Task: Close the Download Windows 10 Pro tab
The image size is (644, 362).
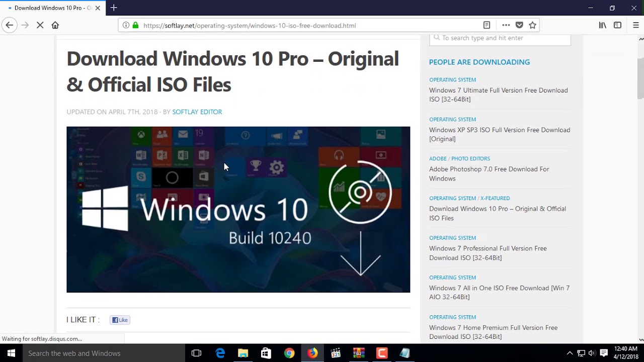Action: click(x=98, y=8)
